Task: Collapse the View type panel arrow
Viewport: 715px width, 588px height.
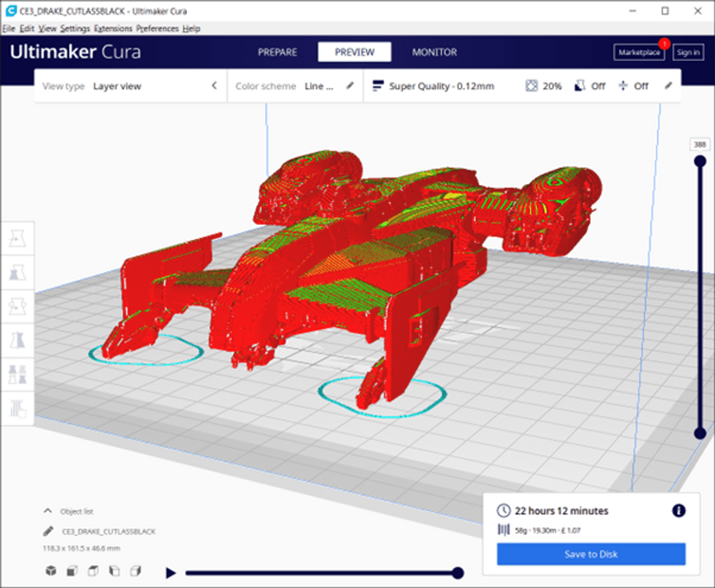Action: (x=214, y=86)
